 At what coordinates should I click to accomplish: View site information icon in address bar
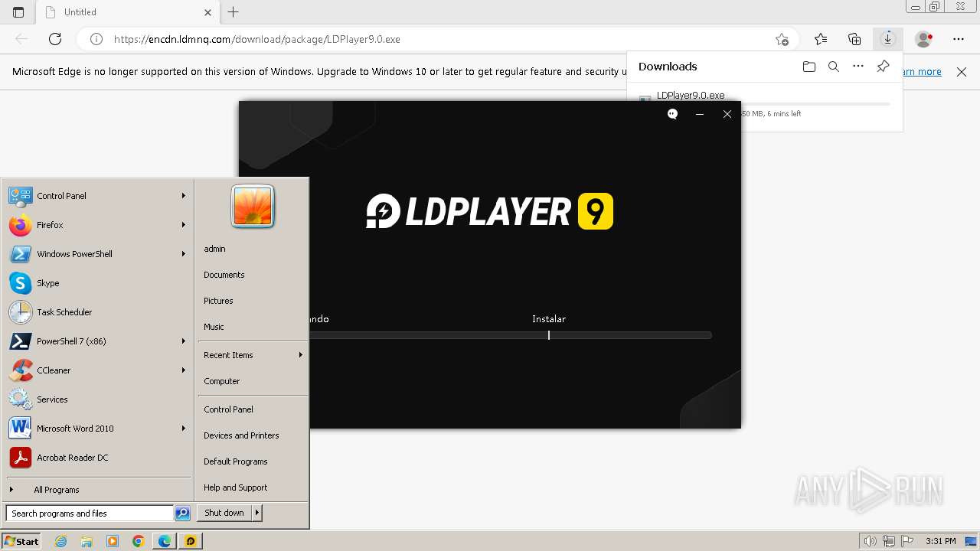(96, 39)
